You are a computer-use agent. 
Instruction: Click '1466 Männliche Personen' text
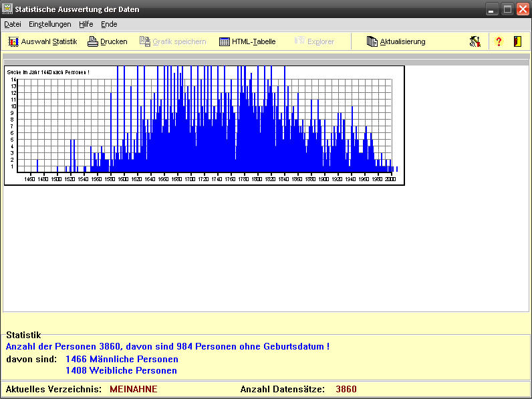click(122, 359)
